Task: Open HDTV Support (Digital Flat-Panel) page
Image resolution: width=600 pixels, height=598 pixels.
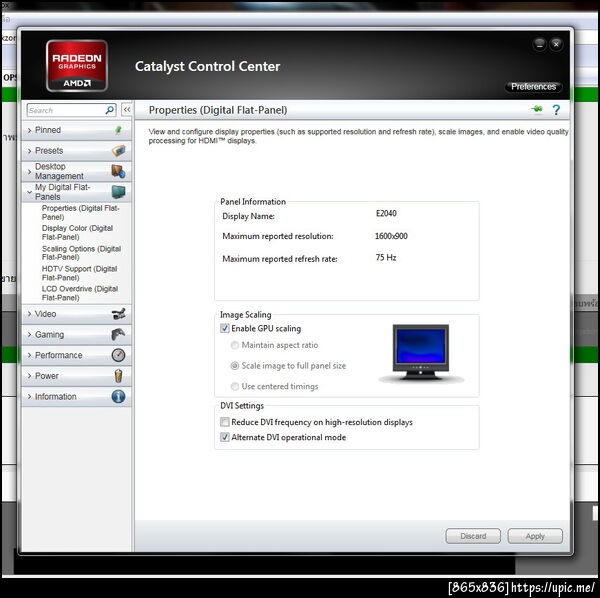Action: (x=80, y=273)
